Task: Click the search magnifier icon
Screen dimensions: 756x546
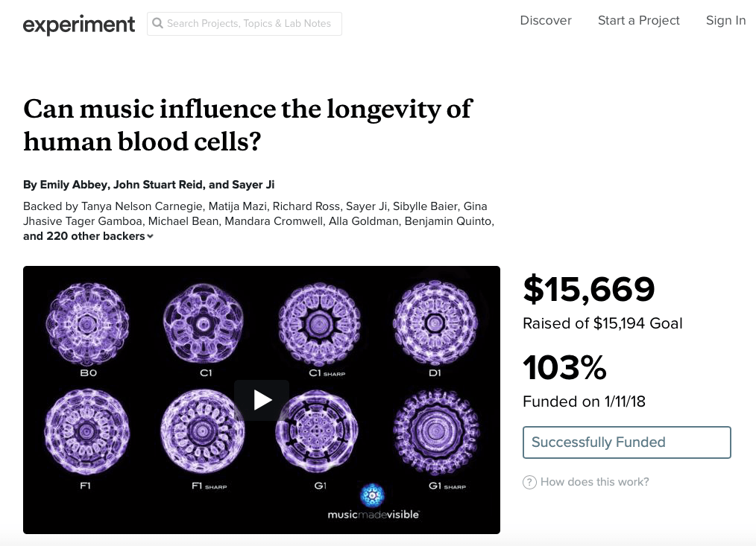Action: click(157, 24)
